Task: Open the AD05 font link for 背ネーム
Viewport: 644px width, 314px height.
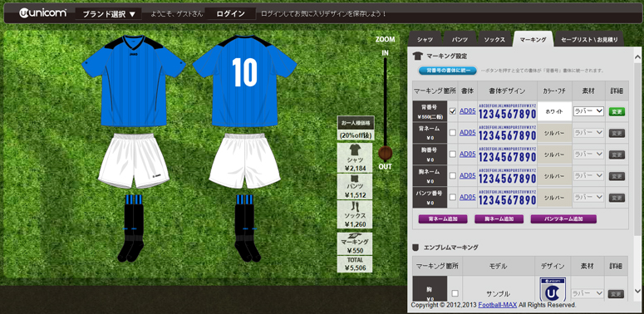Action: pos(467,133)
